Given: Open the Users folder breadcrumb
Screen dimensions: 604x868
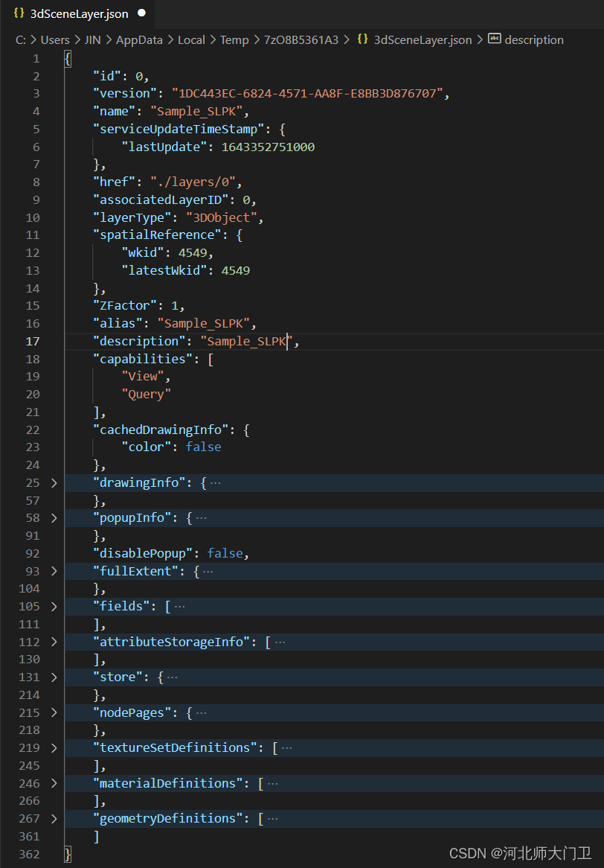Looking at the screenshot, I should pos(55,40).
